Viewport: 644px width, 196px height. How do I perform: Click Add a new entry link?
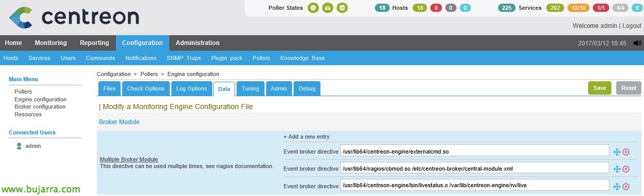pos(306,137)
